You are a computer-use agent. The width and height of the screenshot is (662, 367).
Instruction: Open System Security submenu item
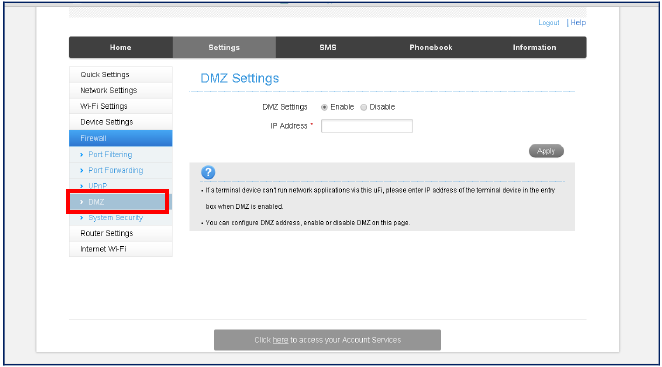pos(121,218)
